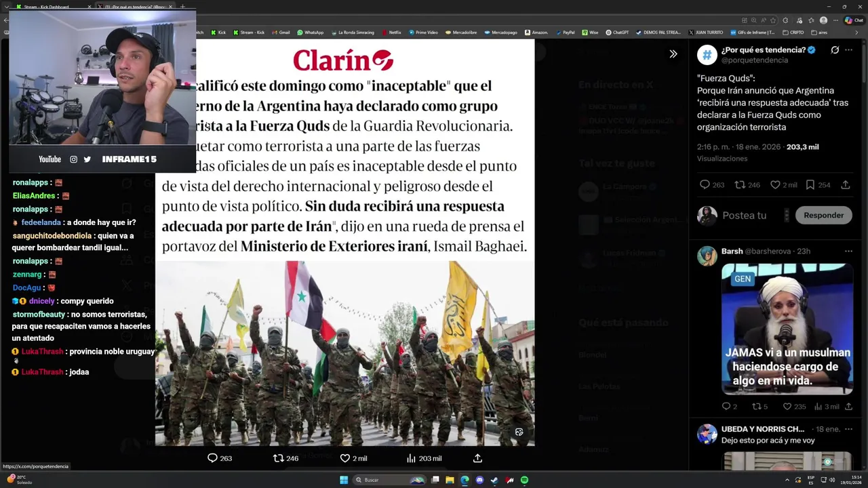The height and width of the screenshot is (488, 868).
Task: Click the share icon below the image
Action: pyautogui.click(x=477, y=458)
